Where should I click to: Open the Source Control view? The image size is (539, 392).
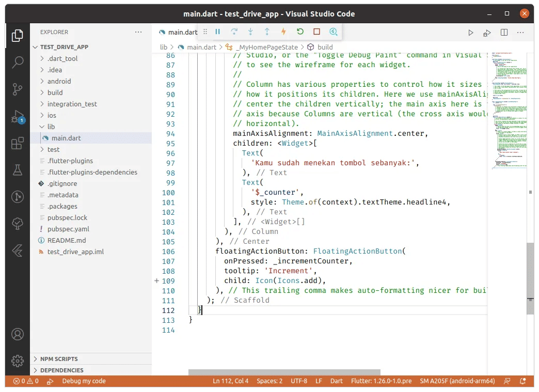(x=17, y=89)
